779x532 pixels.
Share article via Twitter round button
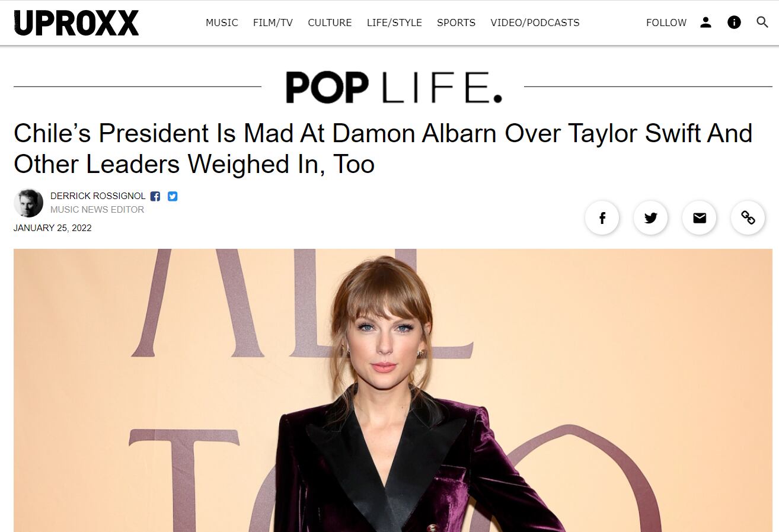(651, 218)
